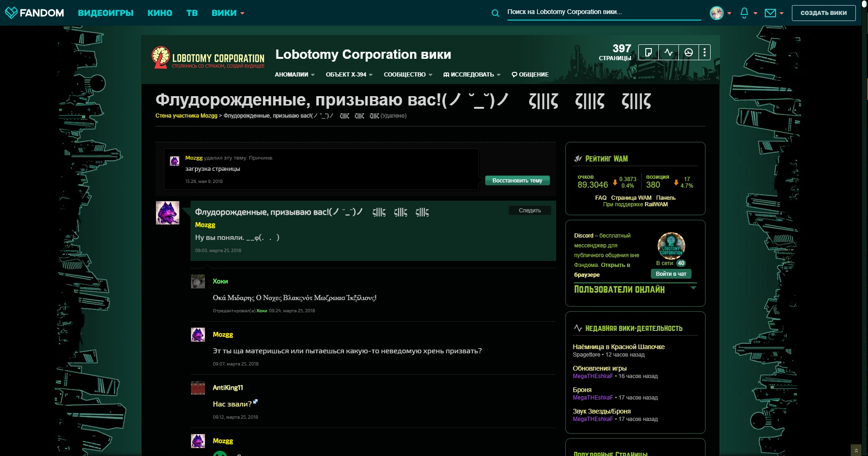Image resolution: width=868 pixels, height=456 pixels.
Task: Select ВИДЕОИГРЫ in the top navigation
Action: (106, 13)
